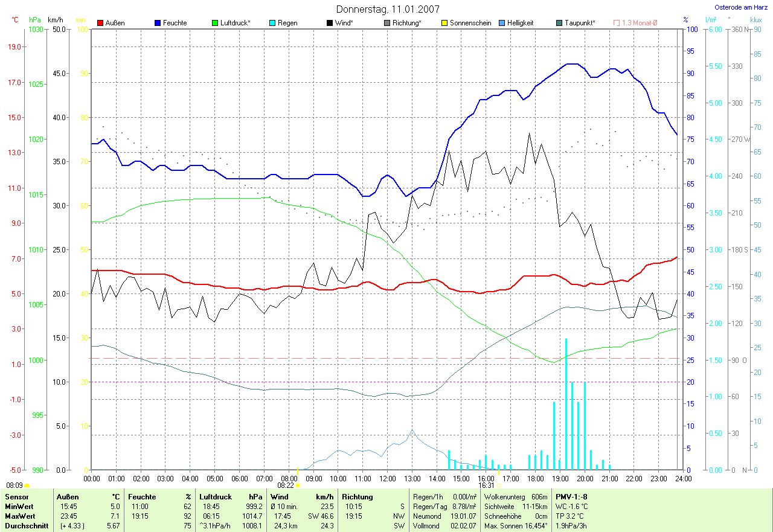The height and width of the screenshot is (532, 773).
Task: Toggle the gray Richtung legend box
Action: (x=387, y=23)
